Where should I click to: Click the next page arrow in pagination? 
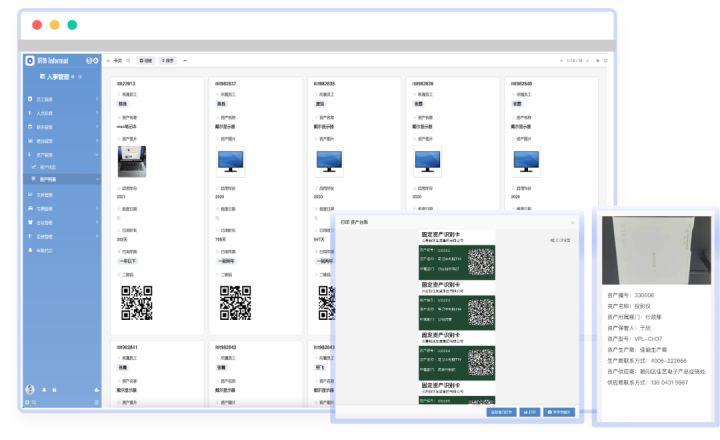(587, 61)
